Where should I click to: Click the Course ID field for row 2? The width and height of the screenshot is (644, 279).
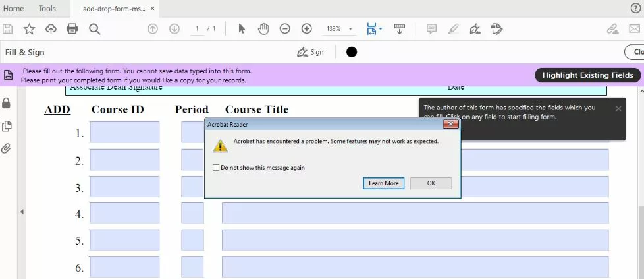(x=124, y=160)
